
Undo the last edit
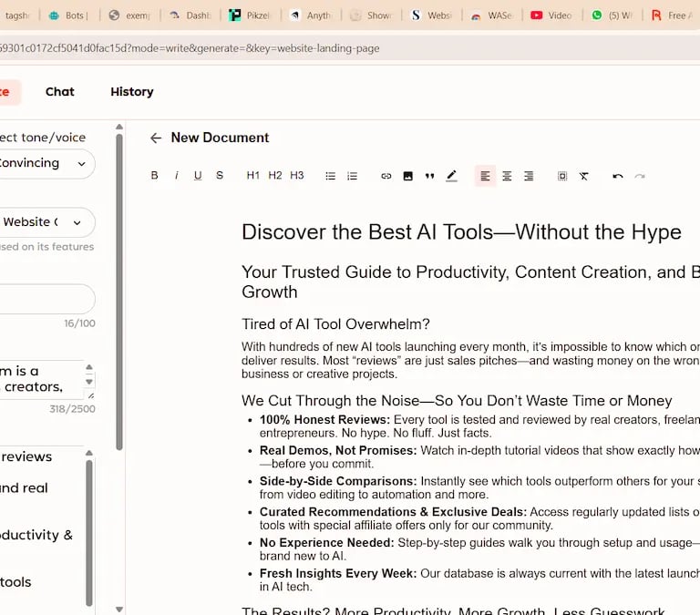pyautogui.click(x=618, y=176)
